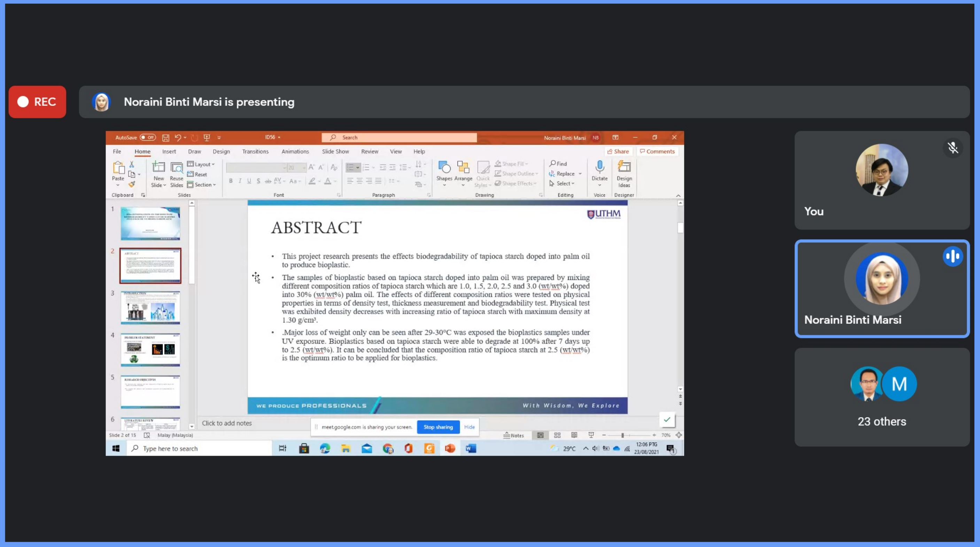
Task: Select the slide 3 Introduction thumbnail
Action: click(x=150, y=308)
